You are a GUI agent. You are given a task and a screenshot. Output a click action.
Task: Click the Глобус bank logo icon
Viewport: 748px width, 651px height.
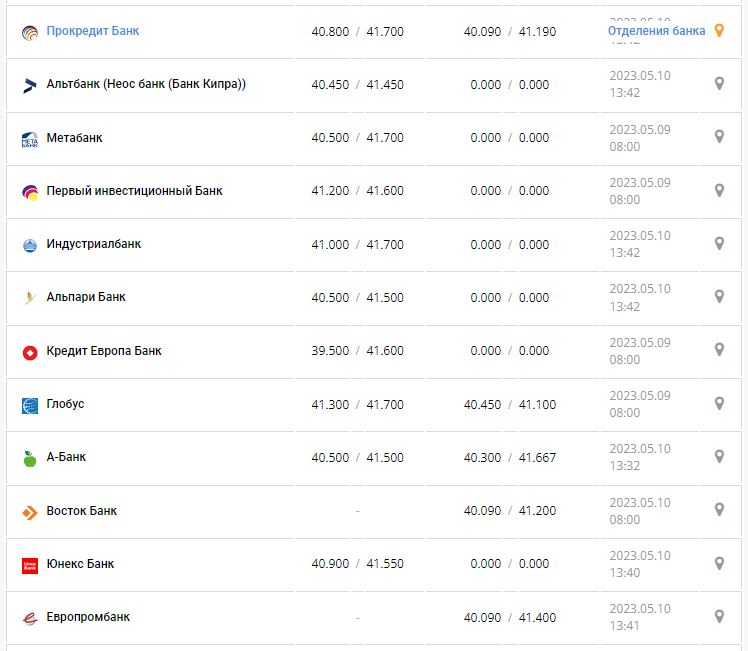click(30, 405)
